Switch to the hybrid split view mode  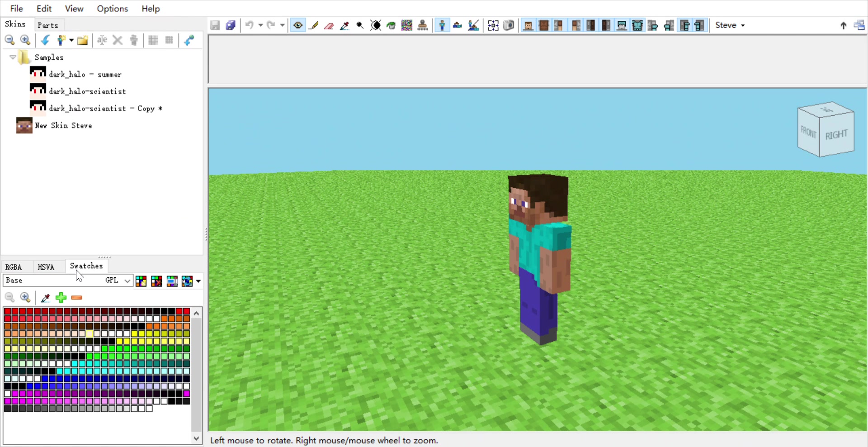tap(473, 25)
